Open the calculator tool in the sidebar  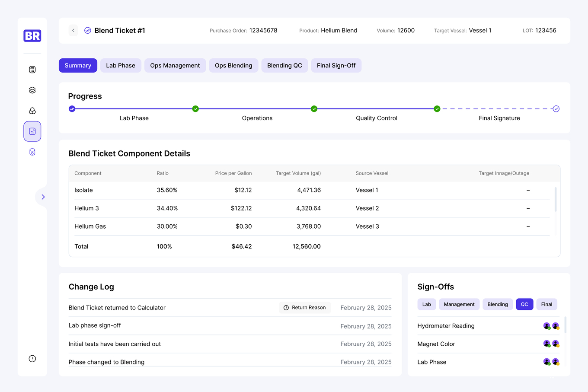pos(32,69)
